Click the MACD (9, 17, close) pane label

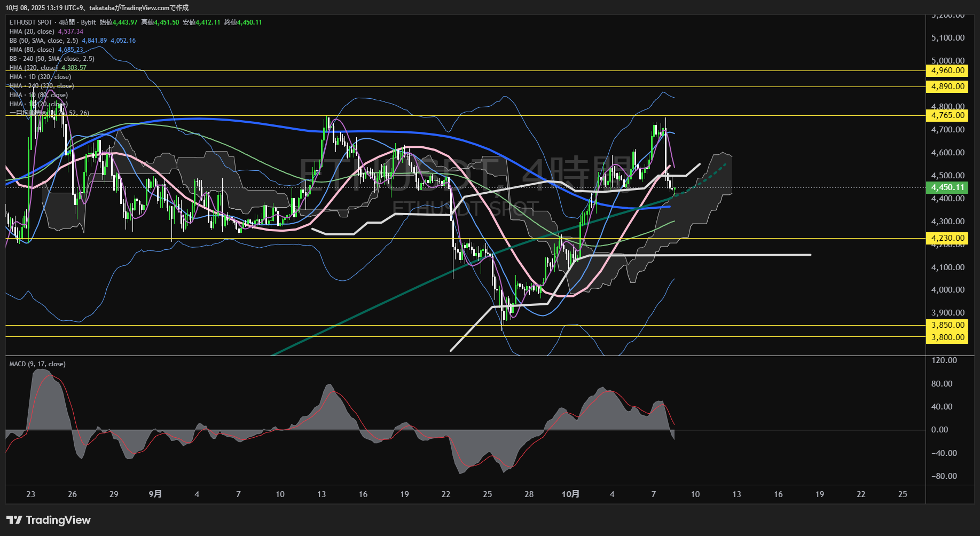pos(37,364)
